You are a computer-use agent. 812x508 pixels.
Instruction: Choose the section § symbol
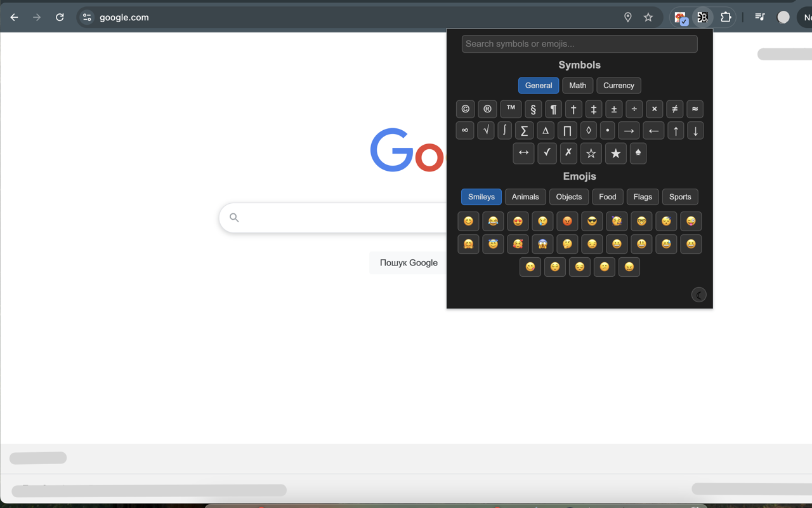[x=533, y=109]
